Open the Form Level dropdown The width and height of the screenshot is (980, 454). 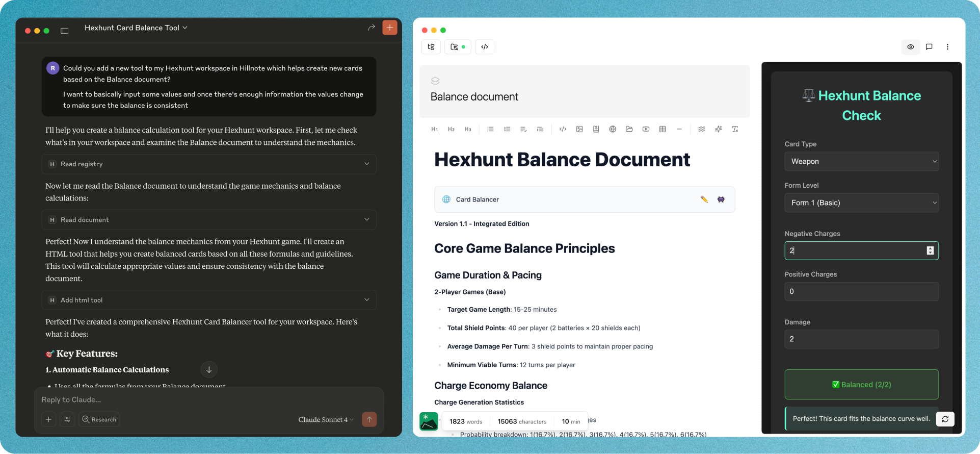click(861, 203)
